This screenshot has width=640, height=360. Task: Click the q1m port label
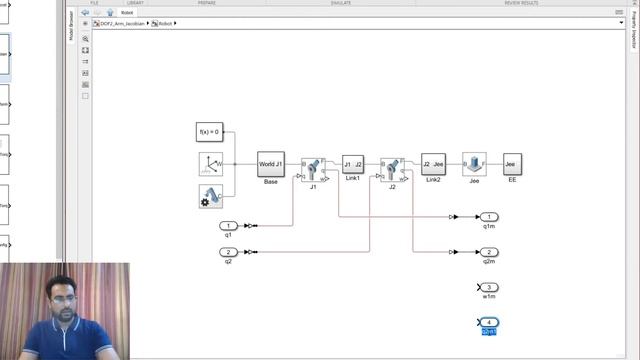pos(489,226)
